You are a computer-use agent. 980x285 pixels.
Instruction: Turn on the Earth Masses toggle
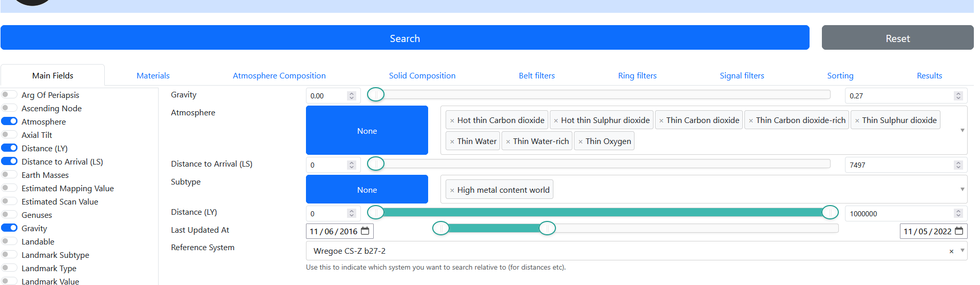[x=9, y=175]
